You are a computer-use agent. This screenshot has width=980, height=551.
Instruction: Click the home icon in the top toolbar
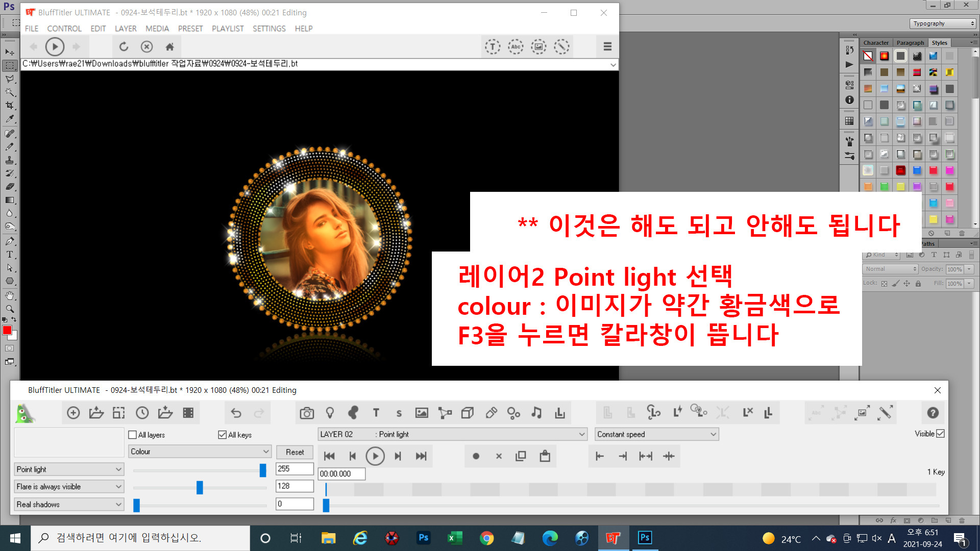coord(170,47)
